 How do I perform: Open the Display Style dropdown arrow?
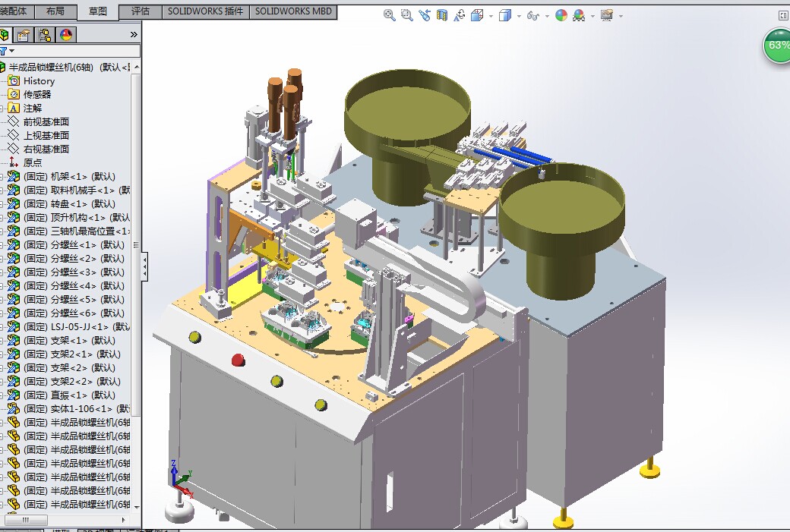[x=518, y=15]
